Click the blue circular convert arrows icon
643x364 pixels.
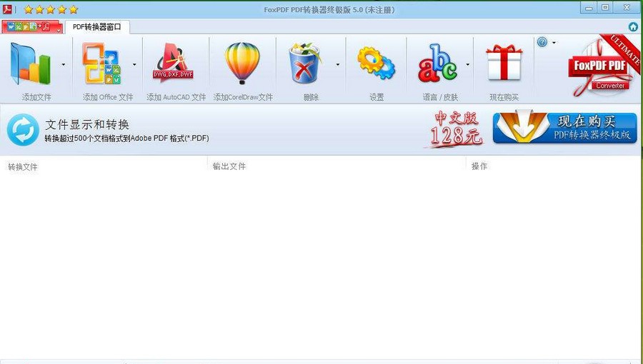23,130
